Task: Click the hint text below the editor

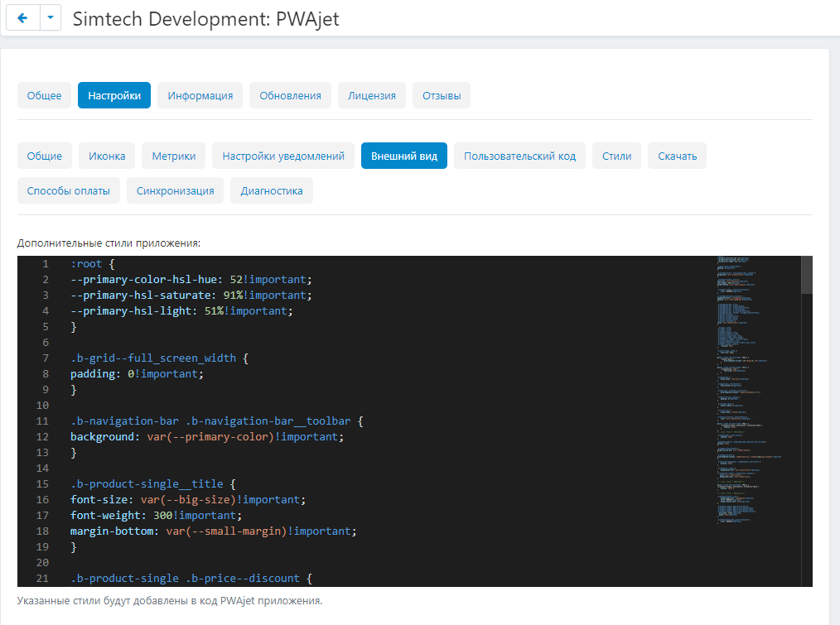Action: click(x=170, y=601)
